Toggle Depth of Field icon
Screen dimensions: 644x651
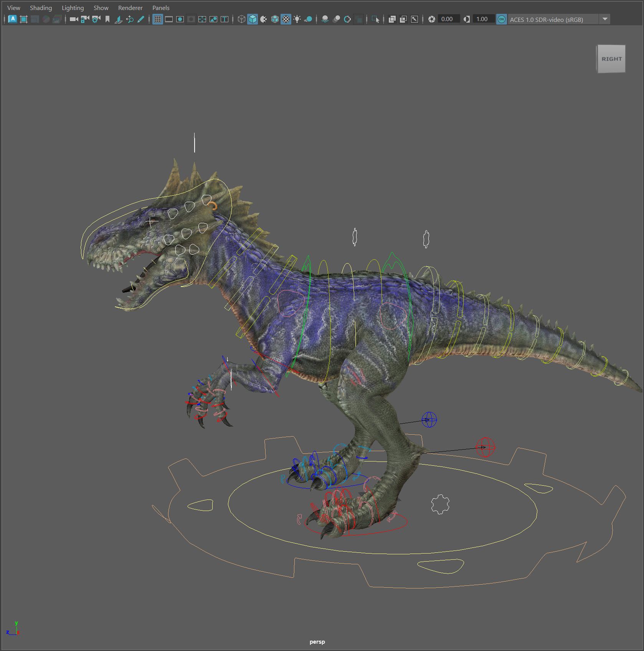pos(358,19)
